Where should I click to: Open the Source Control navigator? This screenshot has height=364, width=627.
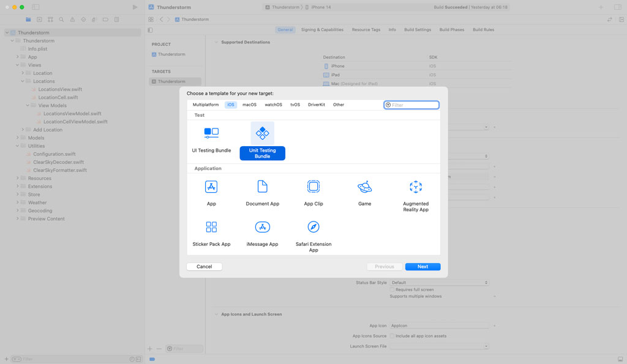pyautogui.click(x=51, y=19)
